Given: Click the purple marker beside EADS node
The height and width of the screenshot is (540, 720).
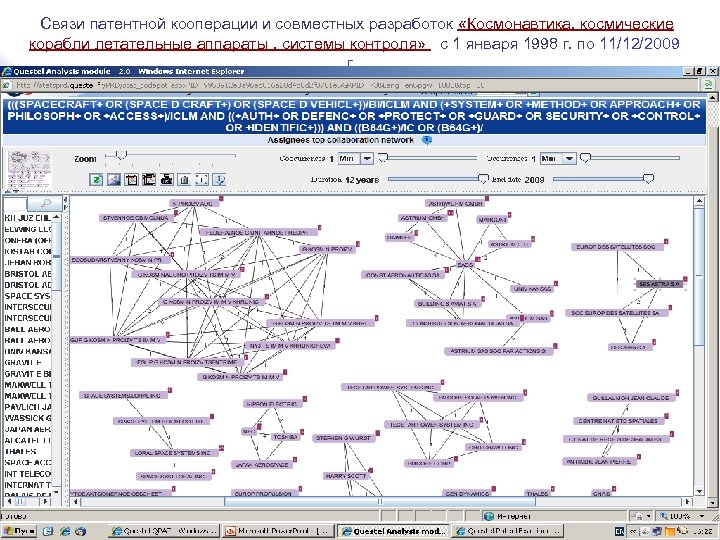Looking at the screenshot, I should 478,259.
